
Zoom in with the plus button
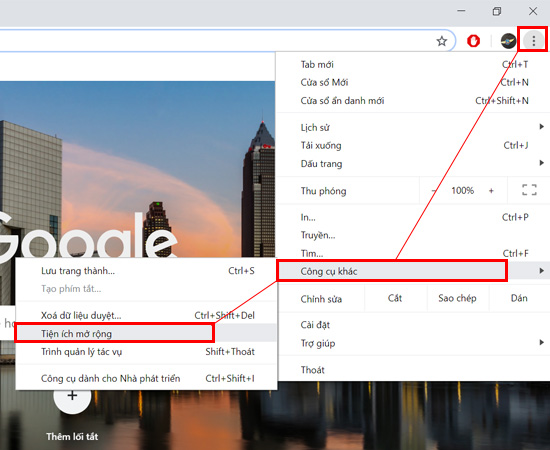(x=491, y=190)
